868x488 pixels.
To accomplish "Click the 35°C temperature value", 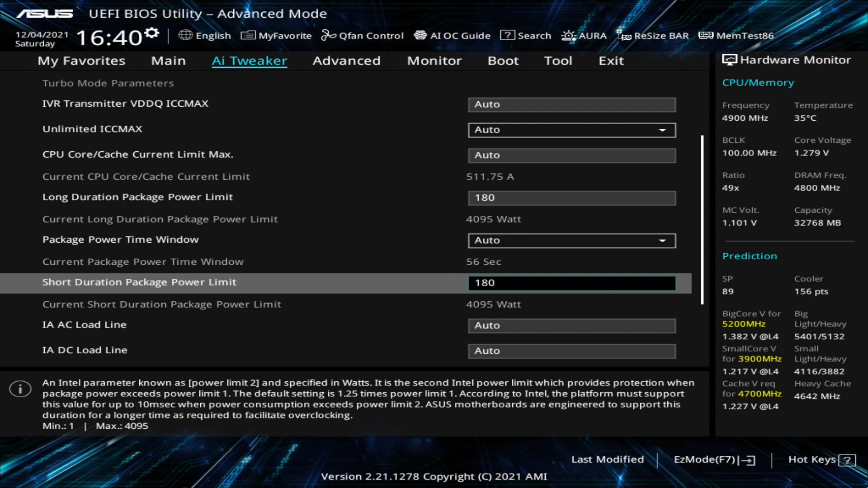I will (805, 118).
